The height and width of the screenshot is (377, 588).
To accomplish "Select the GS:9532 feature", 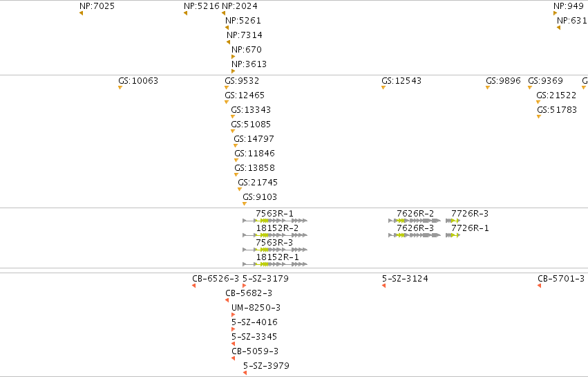I will point(242,81).
